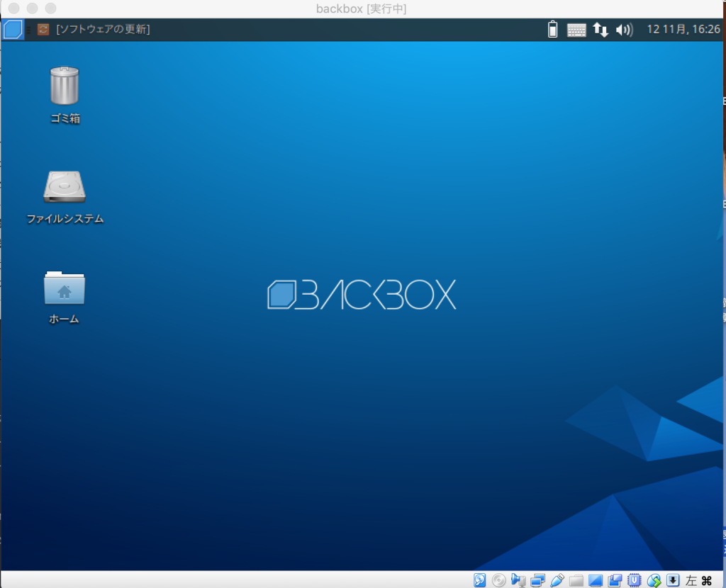Click VirtualBox keyboard capture arrow icon
The width and height of the screenshot is (726, 588).
pyautogui.click(x=673, y=580)
